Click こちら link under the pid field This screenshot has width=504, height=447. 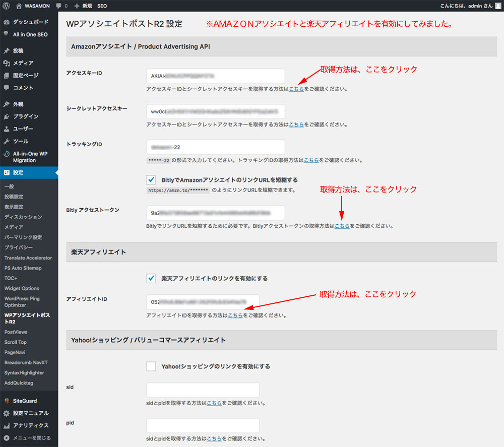point(214,438)
